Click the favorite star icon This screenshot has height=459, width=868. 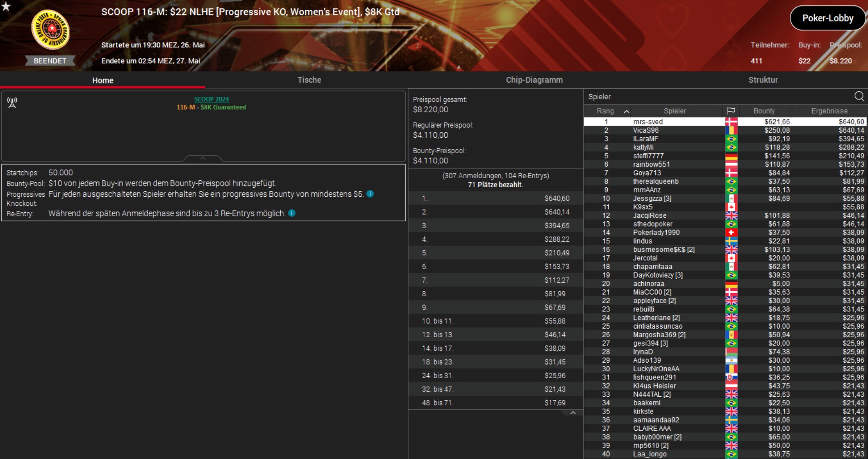point(6,6)
